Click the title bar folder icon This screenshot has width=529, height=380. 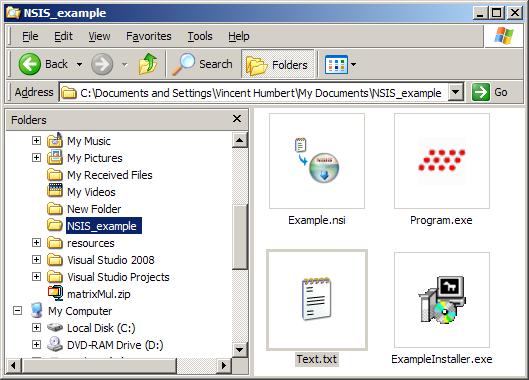pos(13,12)
